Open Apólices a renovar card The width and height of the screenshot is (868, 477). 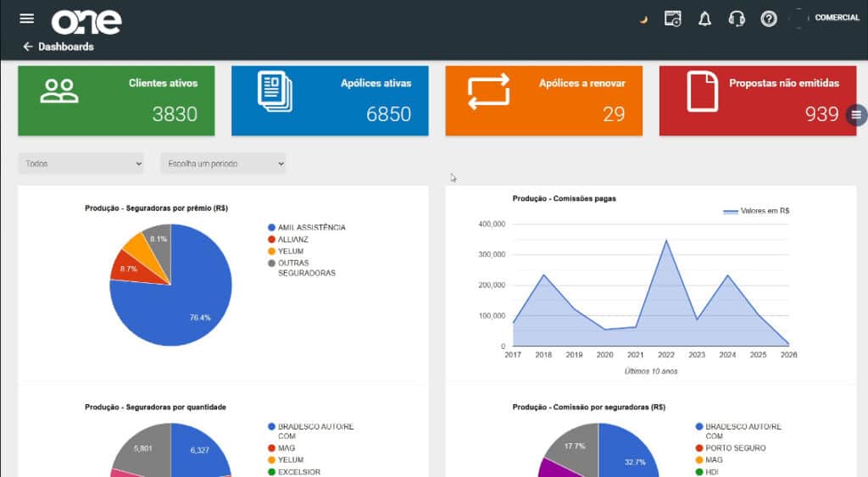543,101
